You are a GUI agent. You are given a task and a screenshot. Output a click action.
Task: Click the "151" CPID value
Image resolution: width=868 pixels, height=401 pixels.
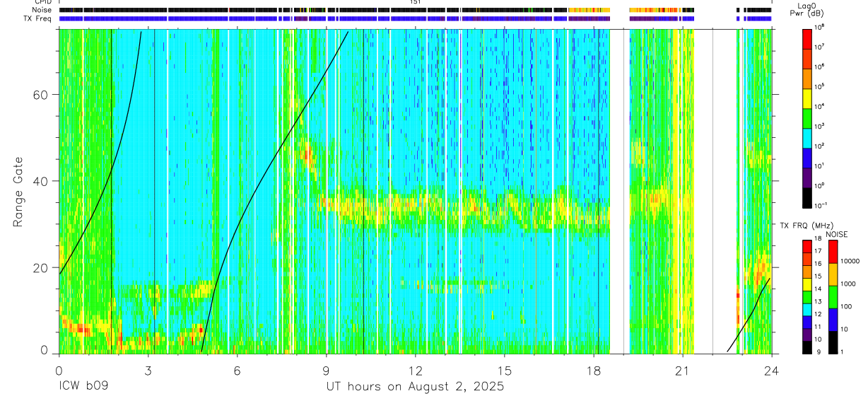(415, 3)
